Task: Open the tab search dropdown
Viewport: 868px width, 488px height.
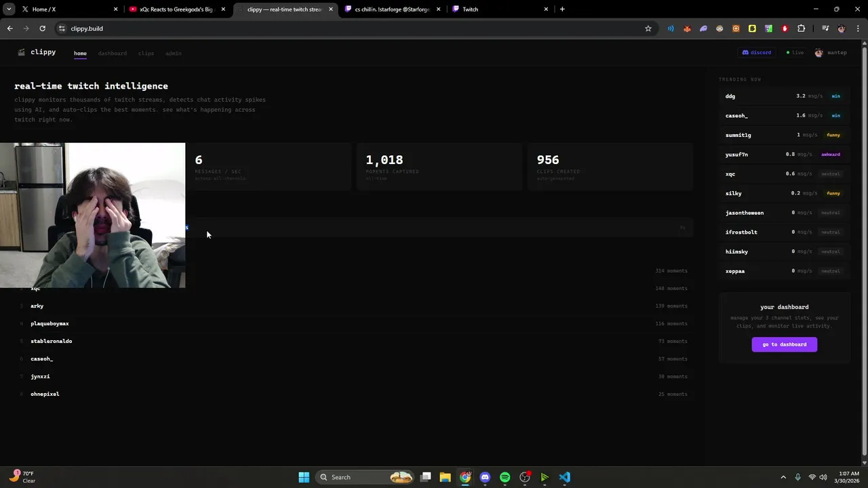Action: click(9, 9)
